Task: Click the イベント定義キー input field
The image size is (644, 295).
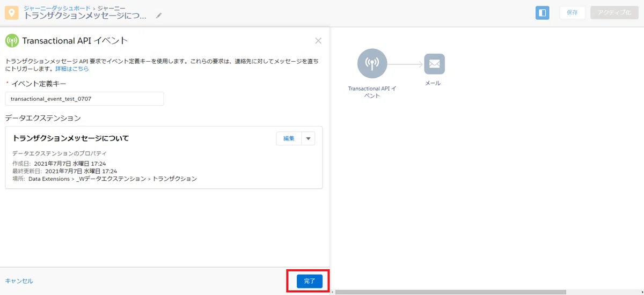Action: [x=84, y=99]
